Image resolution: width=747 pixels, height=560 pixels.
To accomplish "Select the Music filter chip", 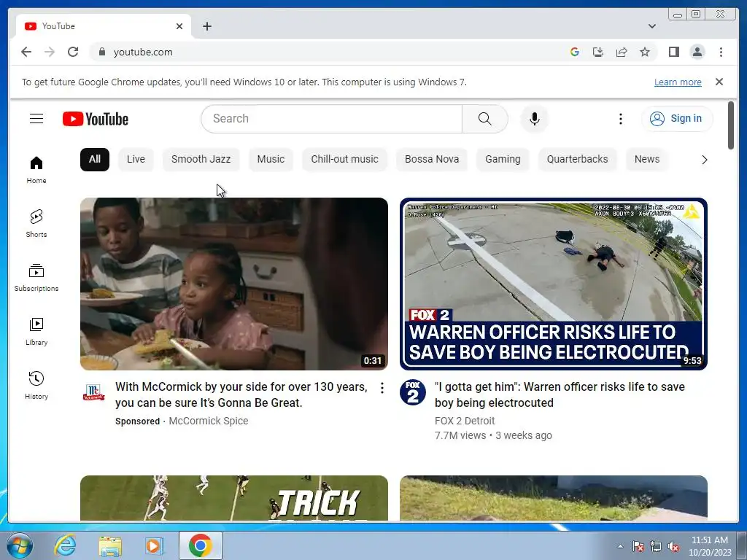I will [271, 159].
